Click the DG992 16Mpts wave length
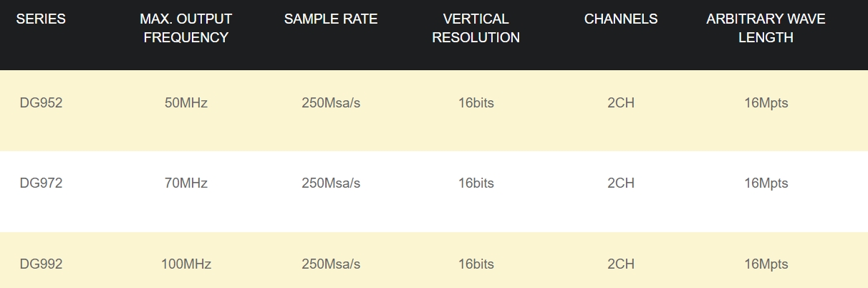 point(766,264)
